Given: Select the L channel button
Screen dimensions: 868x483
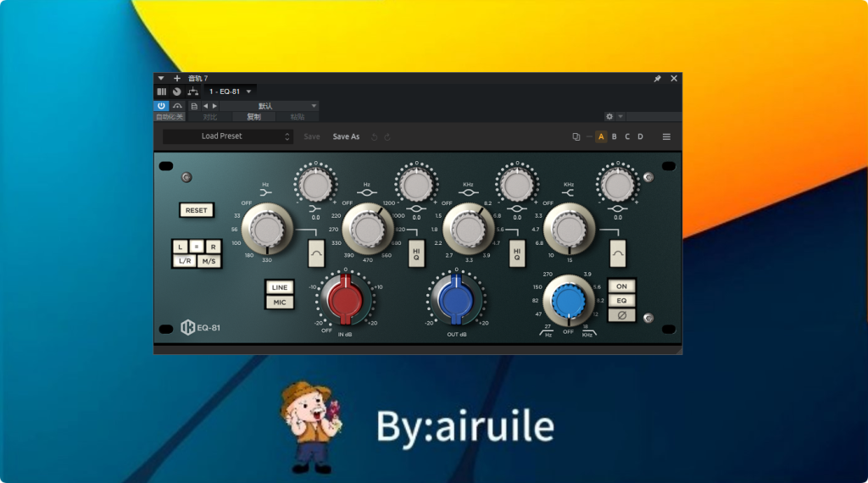Looking at the screenshot, I should 180,247.
